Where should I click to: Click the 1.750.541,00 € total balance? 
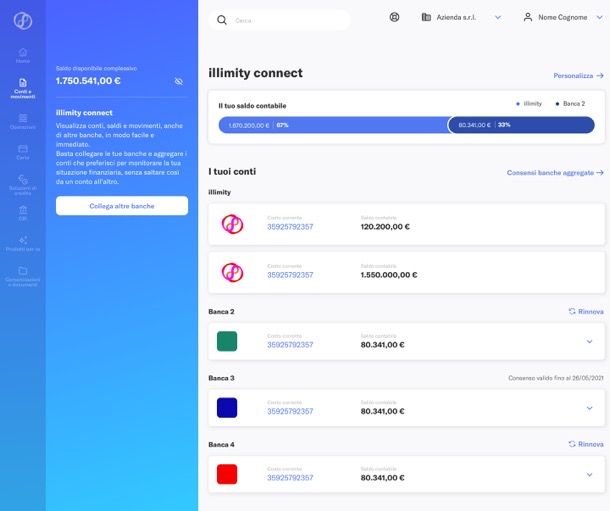pos(88,81)
